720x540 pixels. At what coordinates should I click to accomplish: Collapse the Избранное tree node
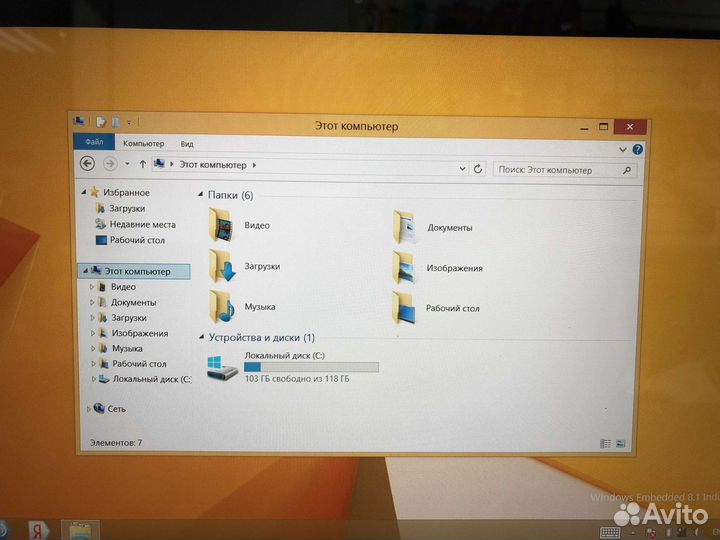[x=84, y=192]
